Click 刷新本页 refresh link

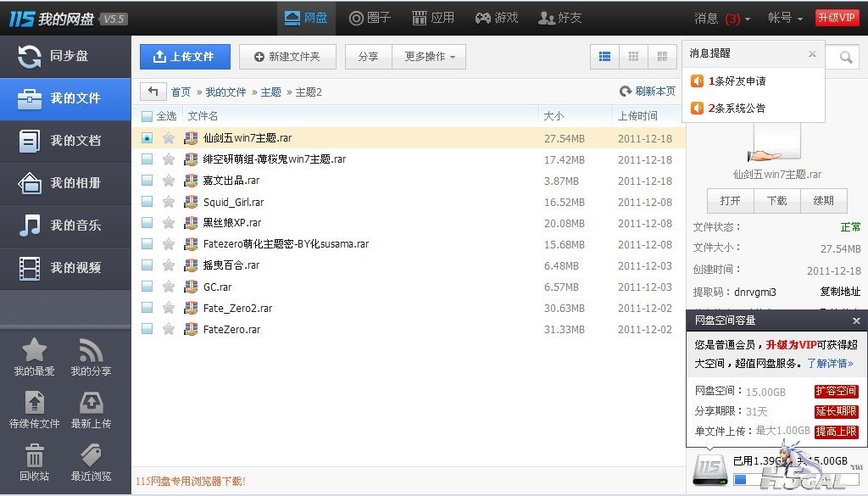click(x=648, y=92)
